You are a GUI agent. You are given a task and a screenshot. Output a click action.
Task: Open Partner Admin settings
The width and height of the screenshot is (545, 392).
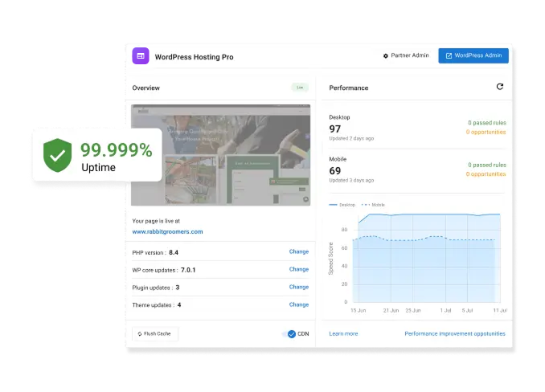[406, 55]
